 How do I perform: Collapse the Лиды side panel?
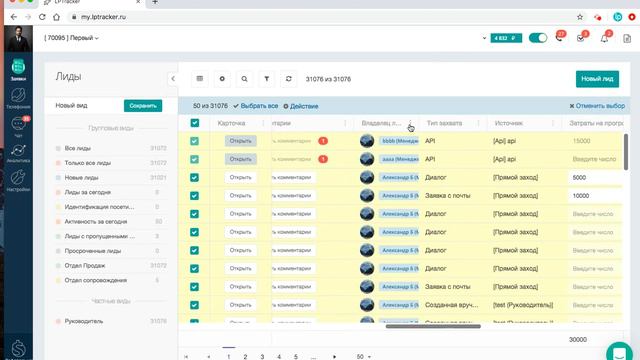point(173,79)
